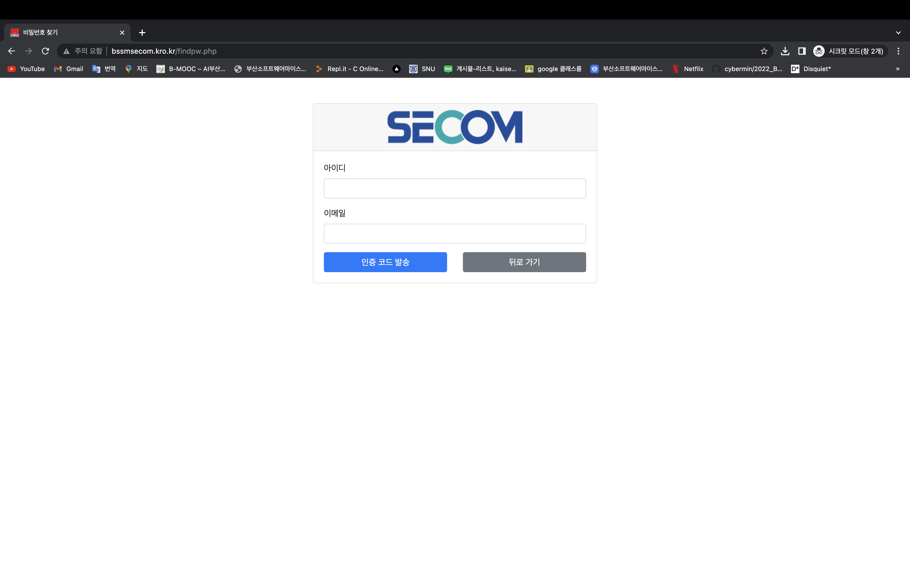Open the downloads icon in toolbar

point(785,51)
